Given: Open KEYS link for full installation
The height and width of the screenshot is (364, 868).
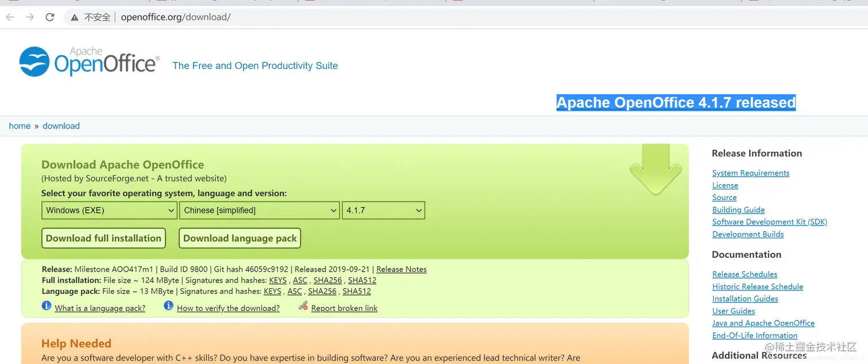Looking at the screenshot, I should pos(278,280).
